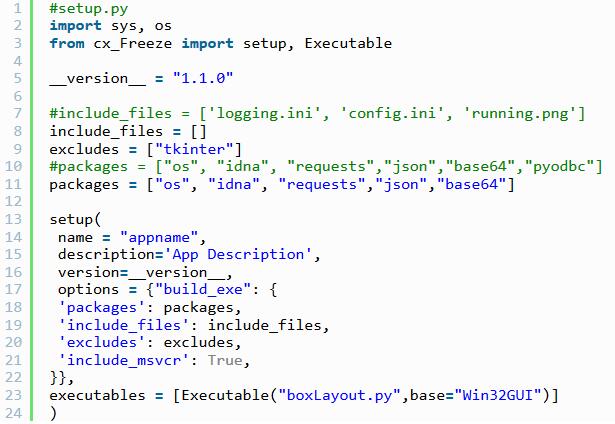615x424 pixels.
Task: Click the 'excludes' dictionary key on line 20
Action: (102, 343)
